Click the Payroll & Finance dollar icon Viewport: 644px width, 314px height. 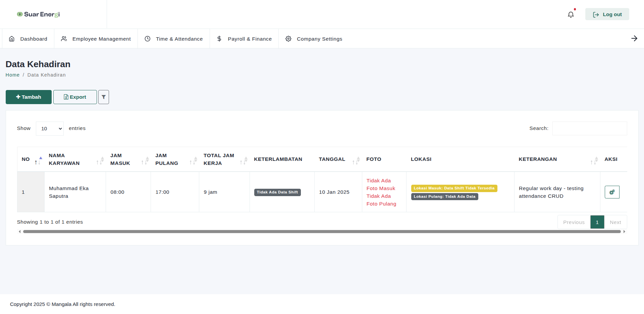point(219,39)
